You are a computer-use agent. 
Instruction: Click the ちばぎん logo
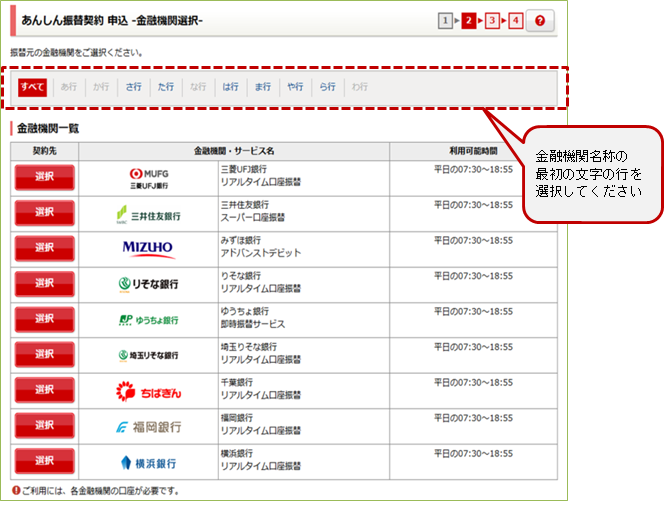click(x=148, y=391)
